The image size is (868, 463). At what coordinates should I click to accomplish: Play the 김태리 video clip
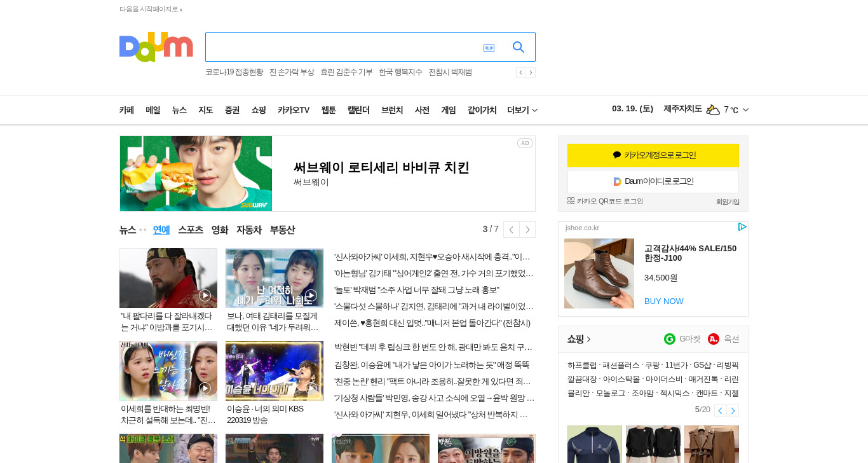tap(311, 295)
